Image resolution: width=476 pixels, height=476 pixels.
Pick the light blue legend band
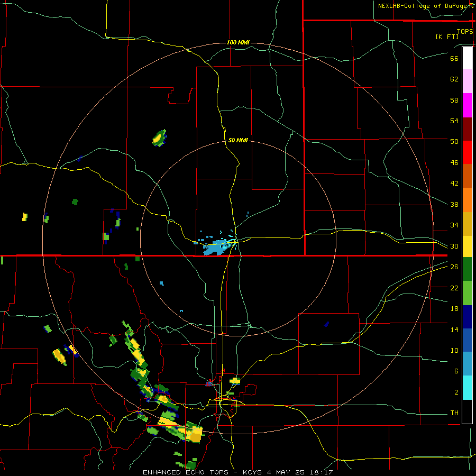point(467,364)
